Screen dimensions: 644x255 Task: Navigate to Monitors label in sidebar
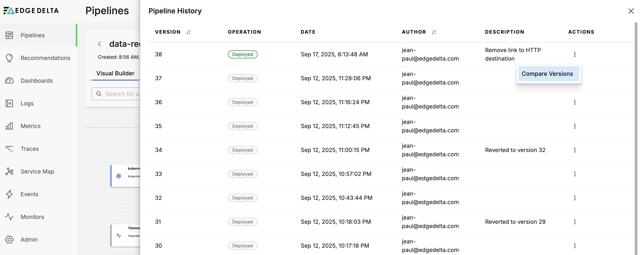click(x=32, y=217)
